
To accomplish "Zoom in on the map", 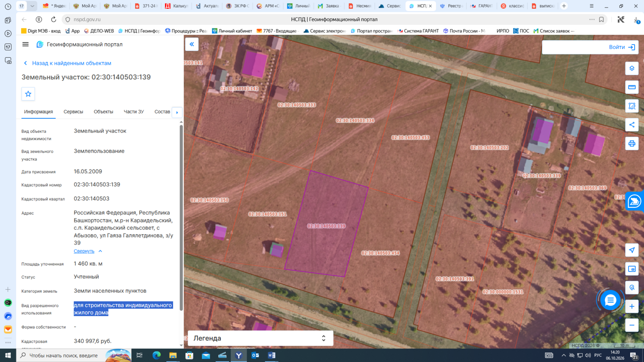I will 632,306.
